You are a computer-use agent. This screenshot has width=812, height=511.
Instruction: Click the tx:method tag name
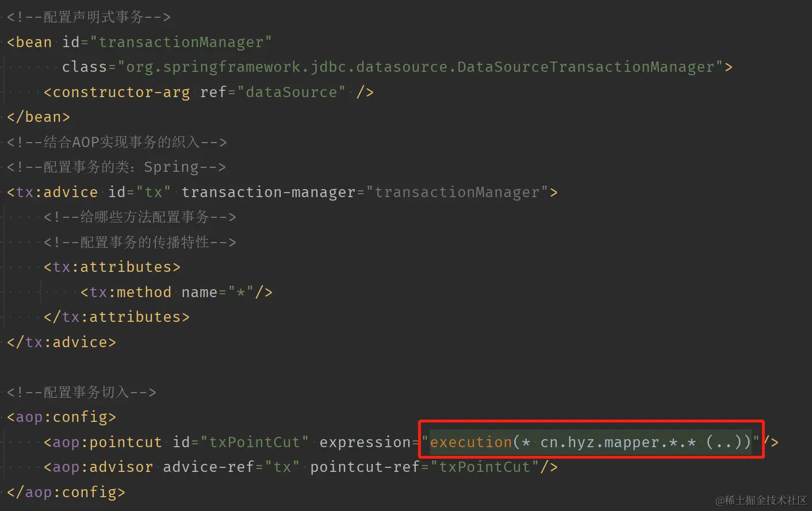pos(131,292)
